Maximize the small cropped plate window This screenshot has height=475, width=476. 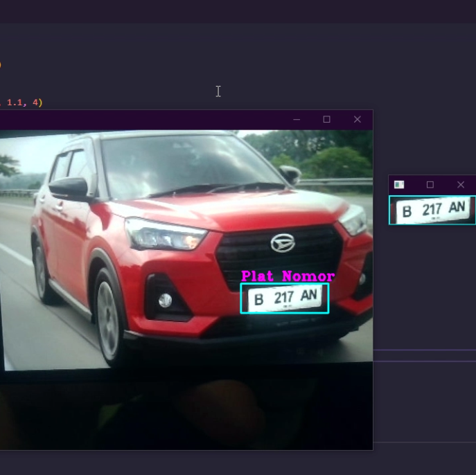430,185
